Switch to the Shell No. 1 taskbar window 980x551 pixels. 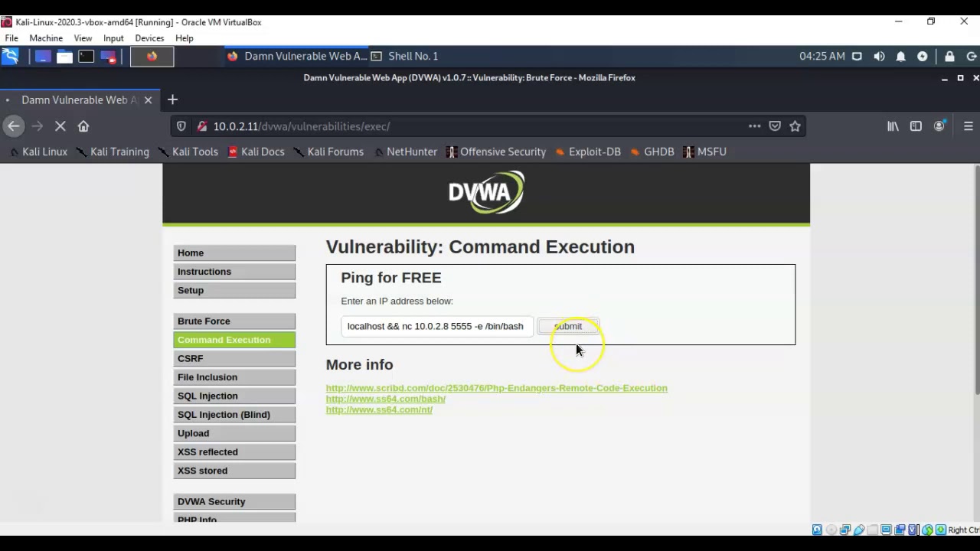click(x=405, y=56)
